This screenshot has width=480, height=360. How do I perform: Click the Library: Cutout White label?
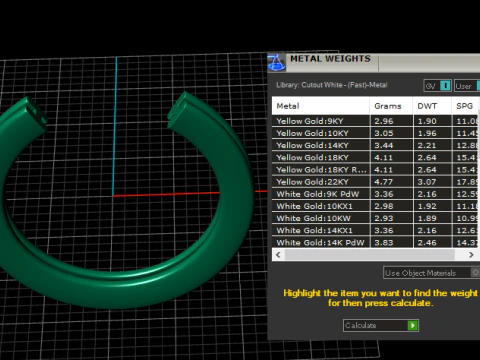click(x=332, y=85)
